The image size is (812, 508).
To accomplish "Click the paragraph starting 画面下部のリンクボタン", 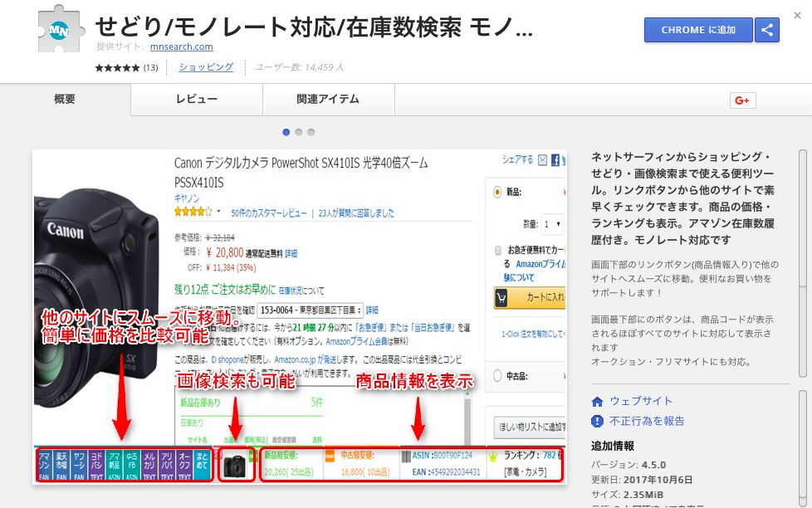I will coord(685,279).
